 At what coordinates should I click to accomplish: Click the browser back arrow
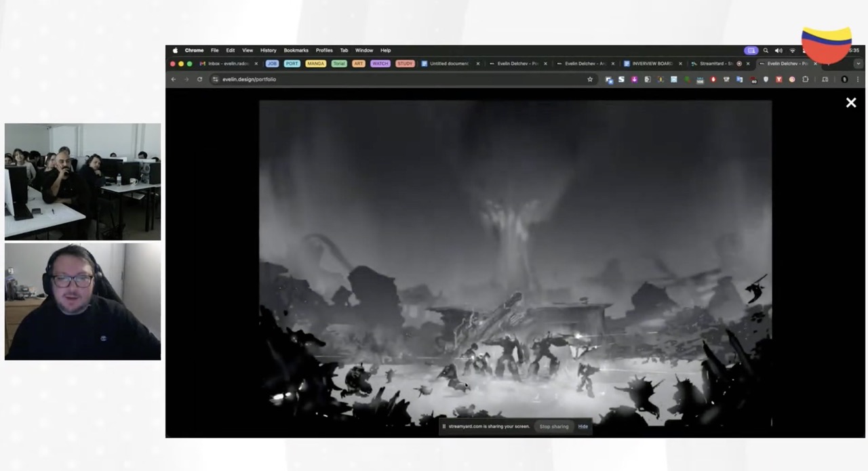click(174, 79)
